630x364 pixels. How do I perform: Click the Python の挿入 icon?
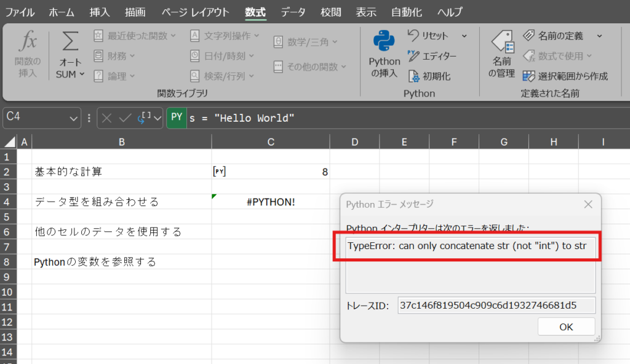pos(384,43)
